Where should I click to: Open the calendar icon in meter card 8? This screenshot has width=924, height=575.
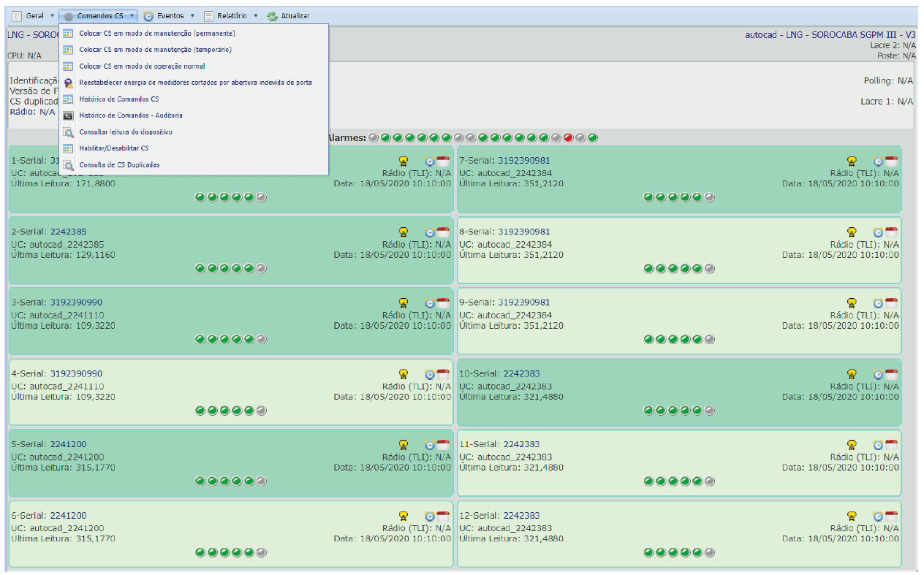tap(891, 232)
